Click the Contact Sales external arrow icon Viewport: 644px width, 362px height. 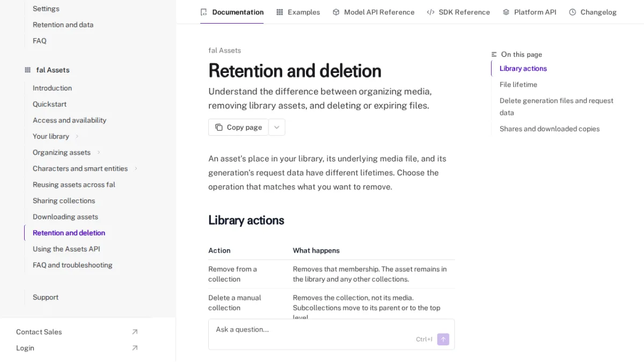[135, 332]
